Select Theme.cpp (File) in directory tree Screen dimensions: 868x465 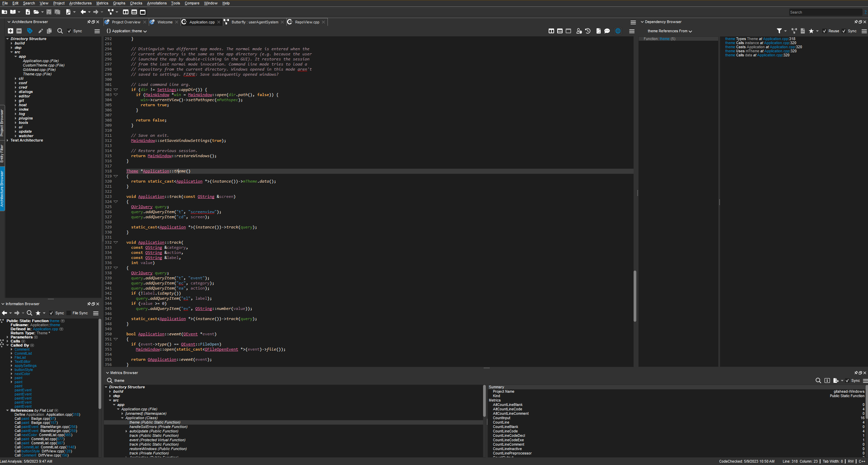point(37,74)
